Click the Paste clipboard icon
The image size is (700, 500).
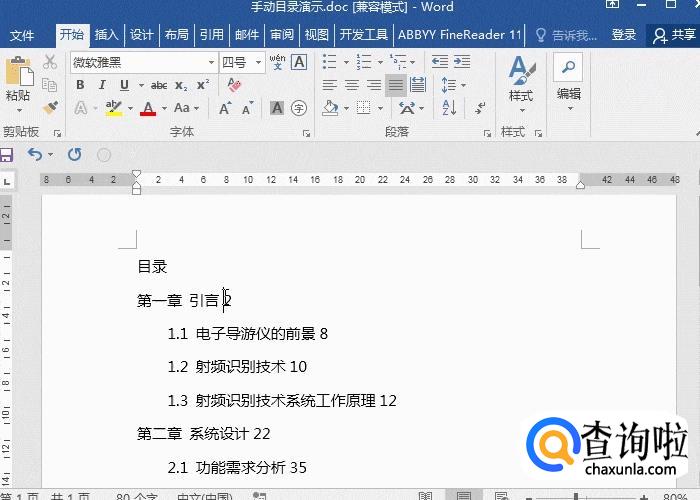(x=19, y=73)
